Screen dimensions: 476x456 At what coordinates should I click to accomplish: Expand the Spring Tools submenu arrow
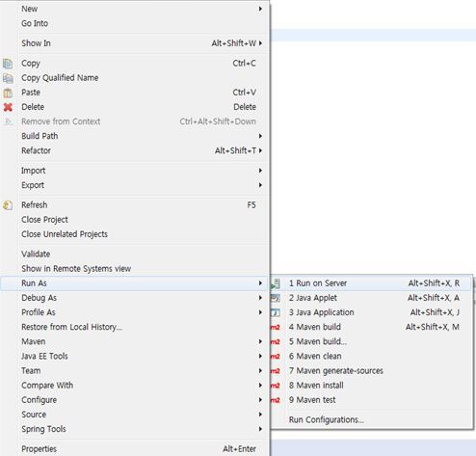click(x=260, y=429)
